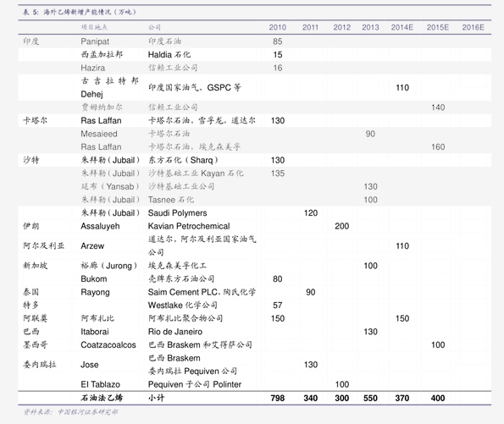Click value 57 in Westlake row
Image resolution: width=504 pixels, height=424 pixels.
(277, 306)
